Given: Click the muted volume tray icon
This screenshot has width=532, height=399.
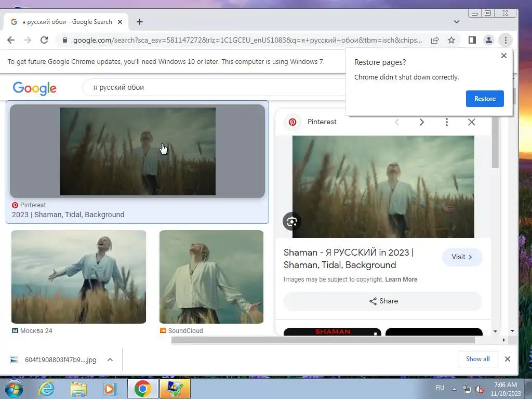Looking at the screenshot, I should click(x=480, y=389).
